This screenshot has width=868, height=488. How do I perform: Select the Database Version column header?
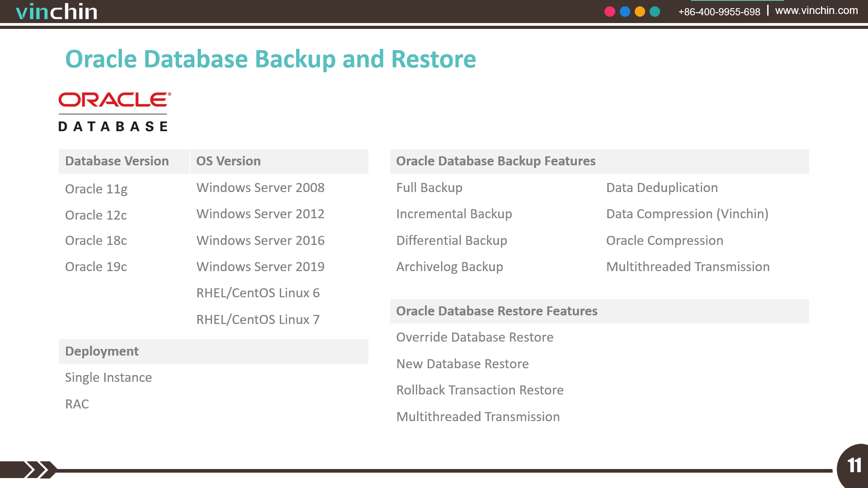click(124, 161)
